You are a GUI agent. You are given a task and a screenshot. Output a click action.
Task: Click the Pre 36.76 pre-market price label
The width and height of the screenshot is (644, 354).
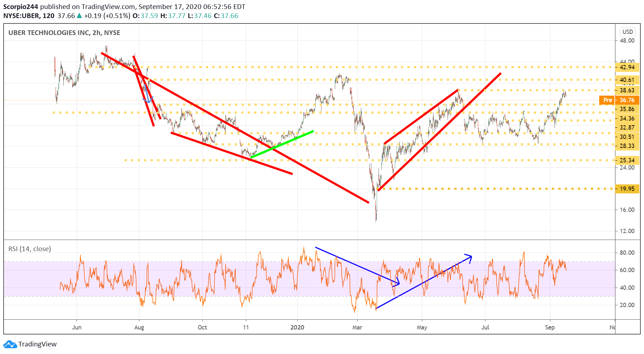619,100
